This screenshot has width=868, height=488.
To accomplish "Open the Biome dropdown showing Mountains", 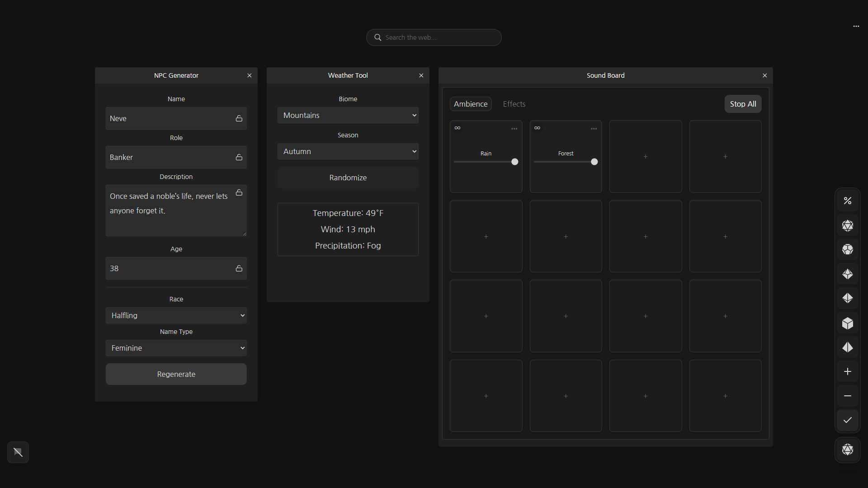I will (348, 115).
